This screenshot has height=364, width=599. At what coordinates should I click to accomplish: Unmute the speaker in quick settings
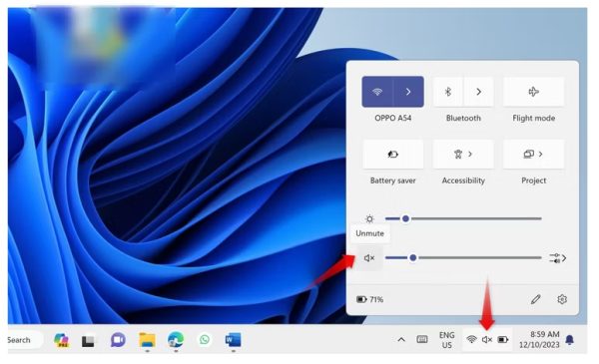(x=369, y=258)
